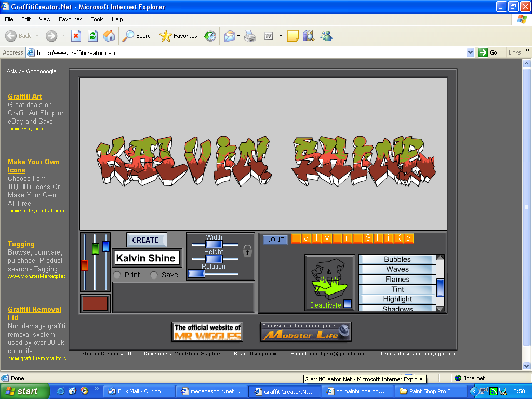Image resolution: width=532 pixels, height=399 pixels.
Task: Select the Highlight effect
Action: pos(397,299)
